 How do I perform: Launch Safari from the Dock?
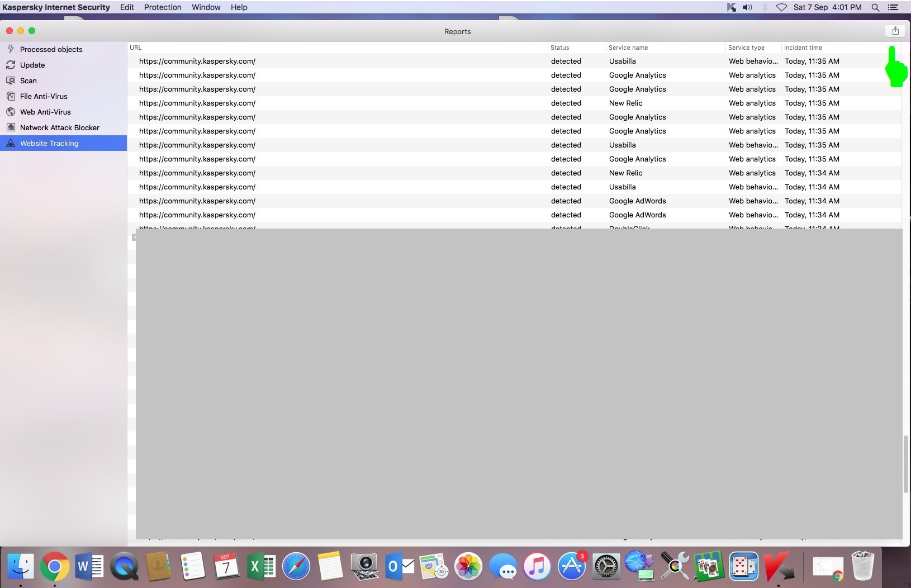pyautogui.click(x=296, y=566)
